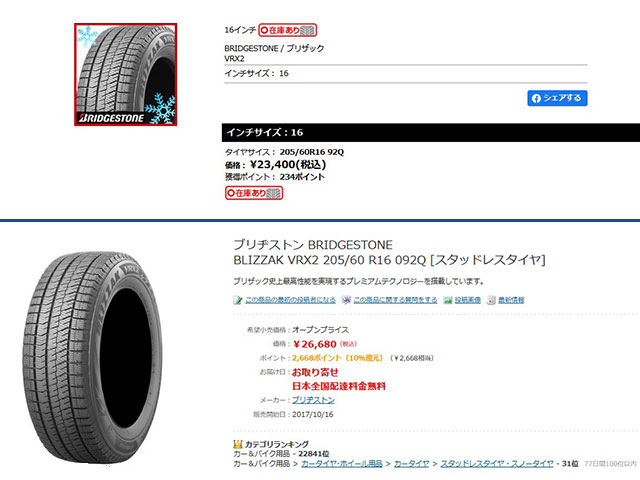This screenshot has height=480, width=640.
Task: Click the crown icon by カテゴリランキング
Action: 238,444
